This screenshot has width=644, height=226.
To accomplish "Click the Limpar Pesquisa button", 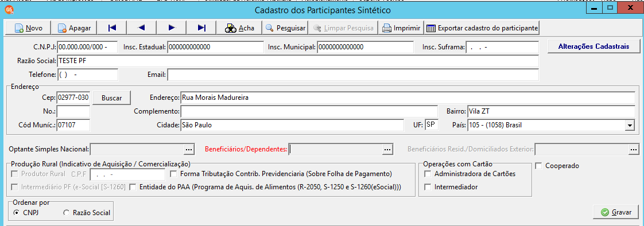I will (x=343, y=28).
